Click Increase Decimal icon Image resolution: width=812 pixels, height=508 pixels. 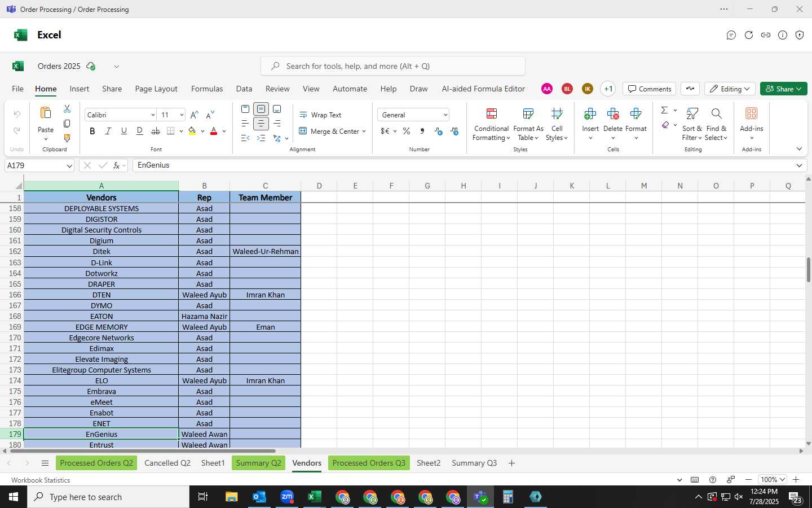[x=439, y=131]
